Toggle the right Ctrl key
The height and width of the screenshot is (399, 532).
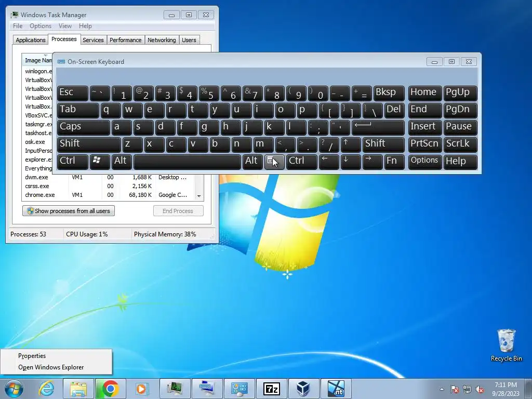click(302, 162)
